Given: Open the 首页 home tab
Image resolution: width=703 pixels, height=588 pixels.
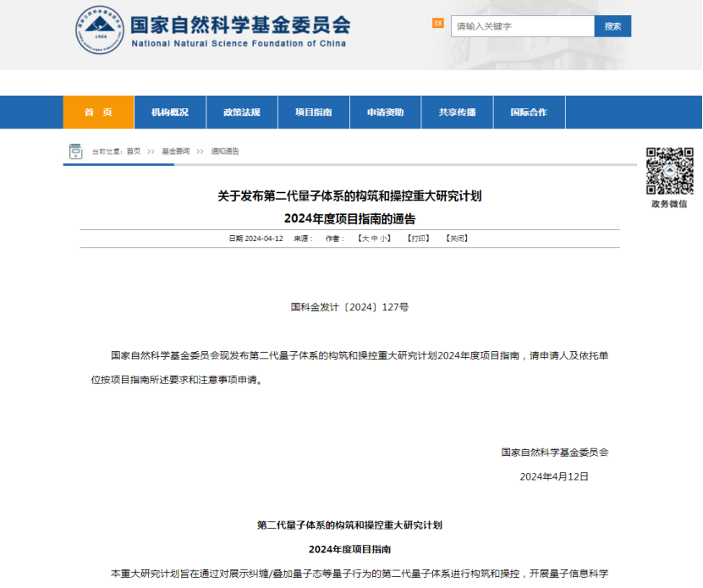Looking at the screenshot, I should (98, 113).
